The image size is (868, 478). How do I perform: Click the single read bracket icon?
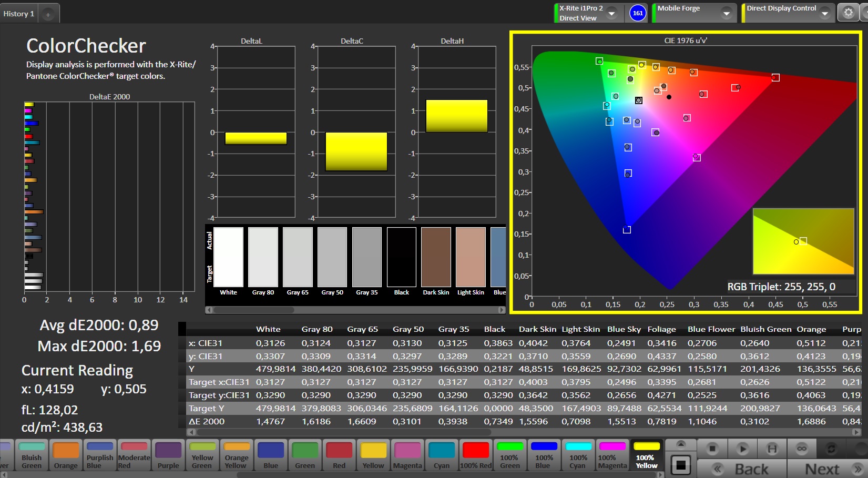pos(772,449)
